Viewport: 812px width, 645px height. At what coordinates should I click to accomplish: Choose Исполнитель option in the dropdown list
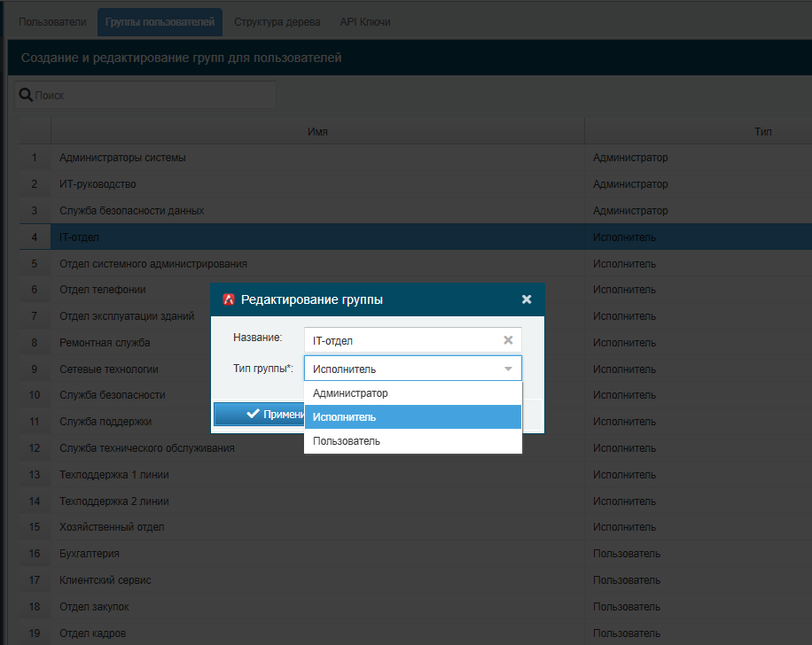tap(413, 416)
